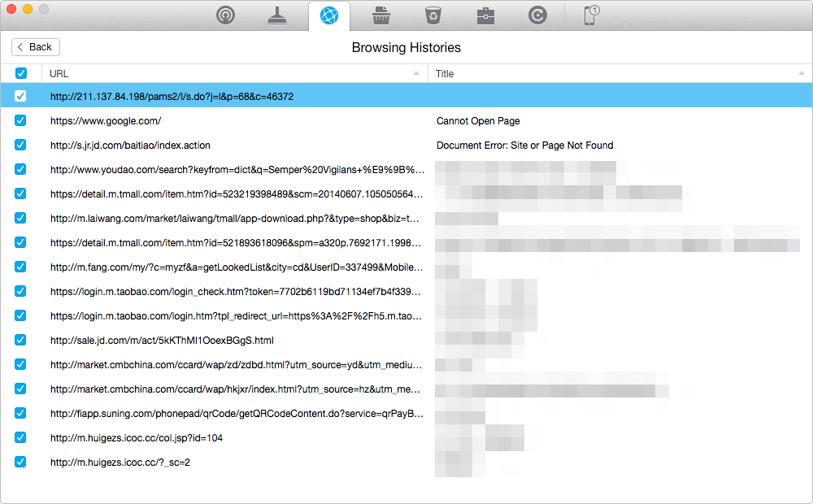Uncheck the cmbchina hkjxr row checkbox
Viewport: 813px width, 504px height.
(20, 389)
